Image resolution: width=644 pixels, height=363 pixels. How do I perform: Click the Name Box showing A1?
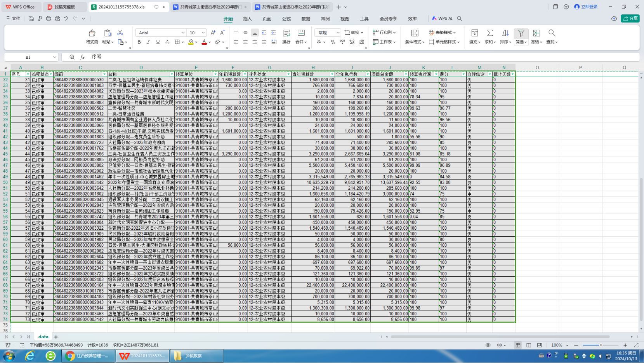coord(28,57)
